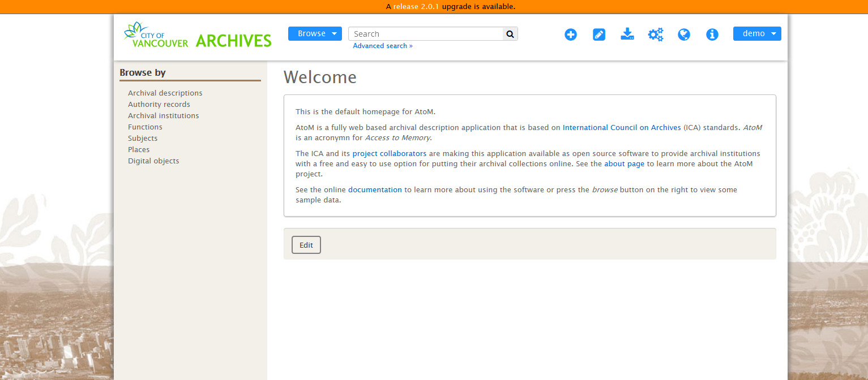Click the Language globe icon
Image resolution: width=868 pixels, height=380 pixels.
[x=684, y=34]
